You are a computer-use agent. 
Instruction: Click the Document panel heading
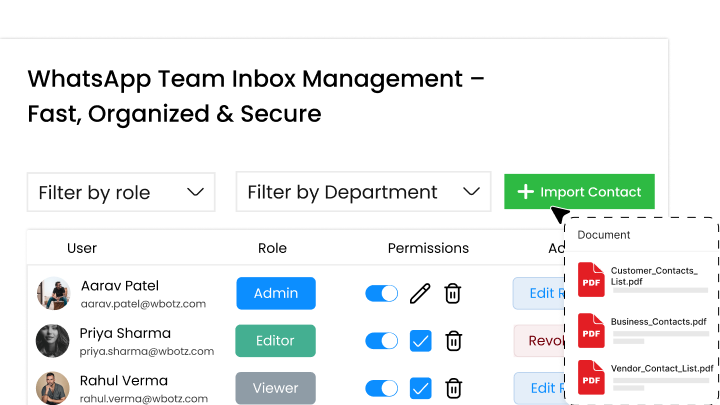click(603, 235)
